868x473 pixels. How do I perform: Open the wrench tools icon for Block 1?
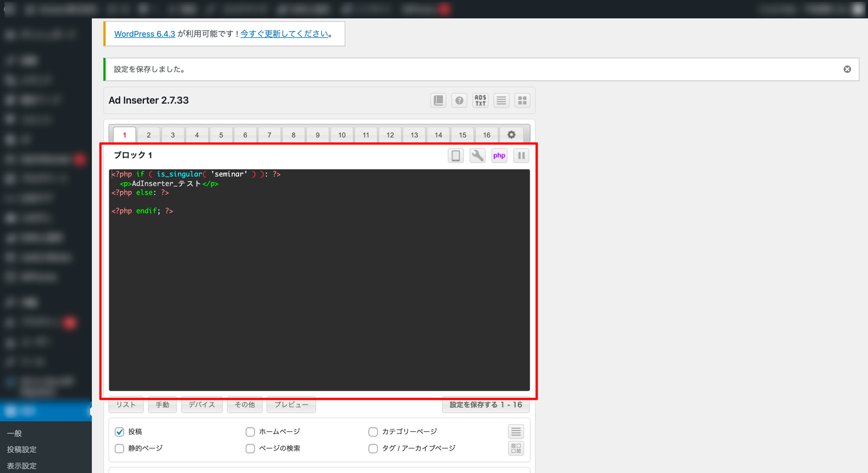point(477,156)
